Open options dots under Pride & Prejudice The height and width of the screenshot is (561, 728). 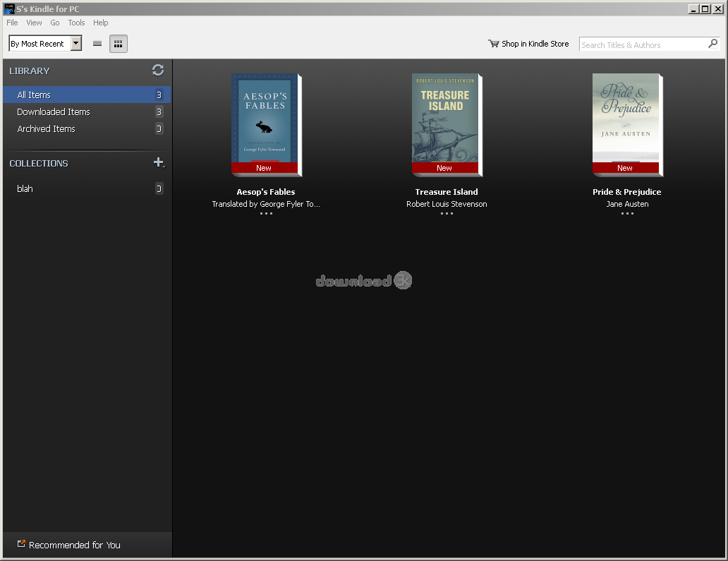627,214
